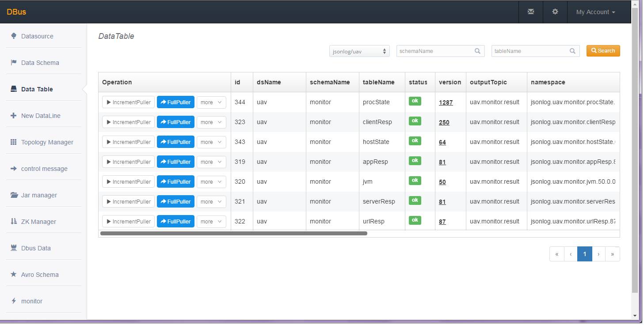Click the Jar manager folder icon
Screen dimensions: 644x325
(x=14, y=195)
